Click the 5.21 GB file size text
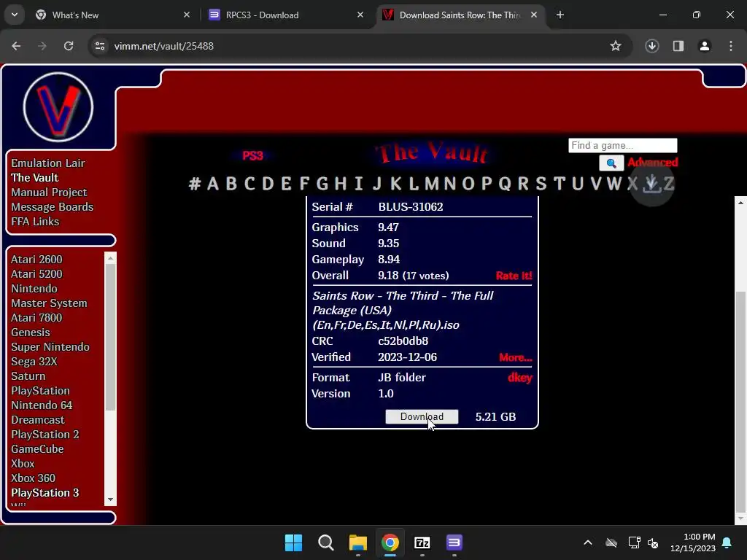This screenshot has height=560, width=747. 495,417
